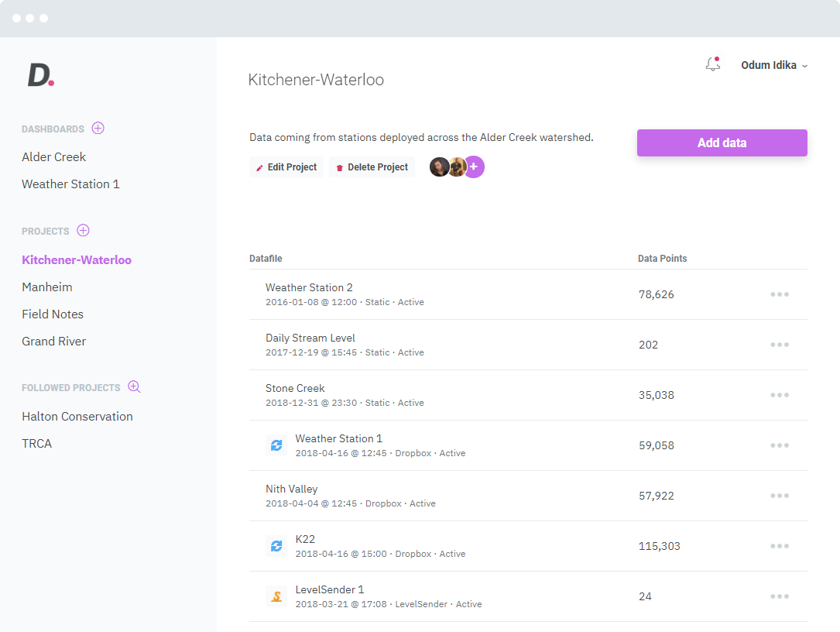840x632 pixels.
Task: Click the sync icon next to K22
Action: coord(276,546)
